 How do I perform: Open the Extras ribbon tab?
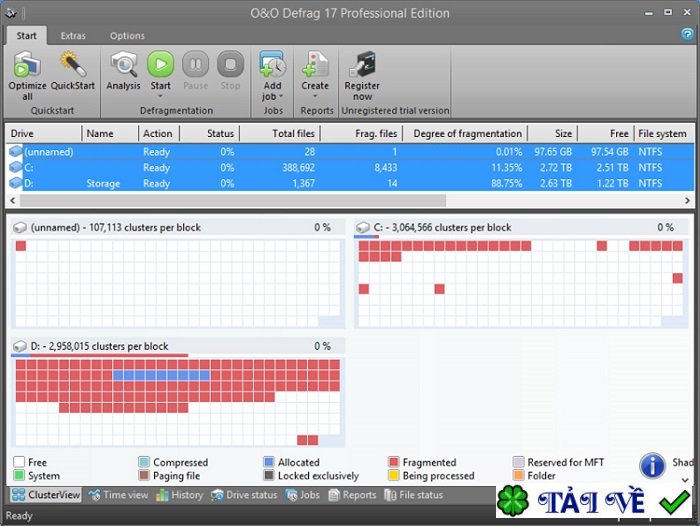pyautogui.click(x=73, y=36)
